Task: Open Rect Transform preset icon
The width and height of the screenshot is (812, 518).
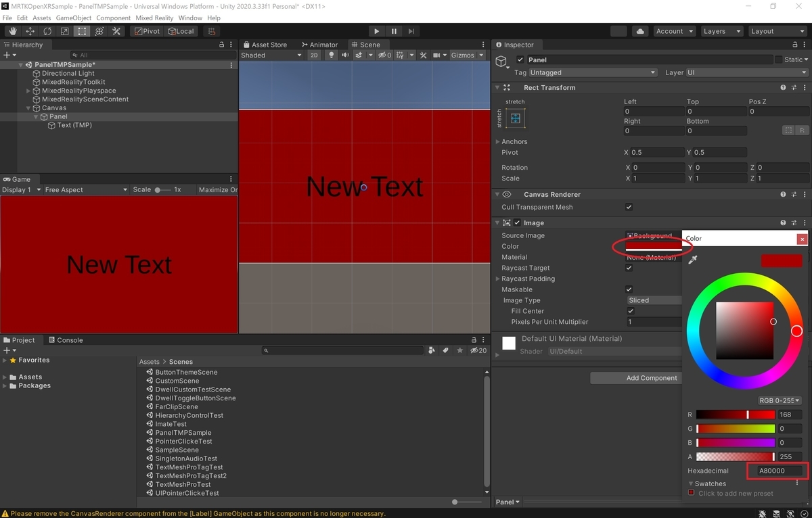Action: 792,88
